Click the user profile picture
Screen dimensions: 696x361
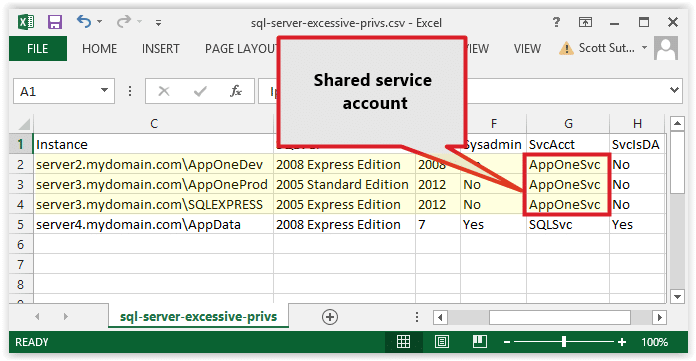666,48
